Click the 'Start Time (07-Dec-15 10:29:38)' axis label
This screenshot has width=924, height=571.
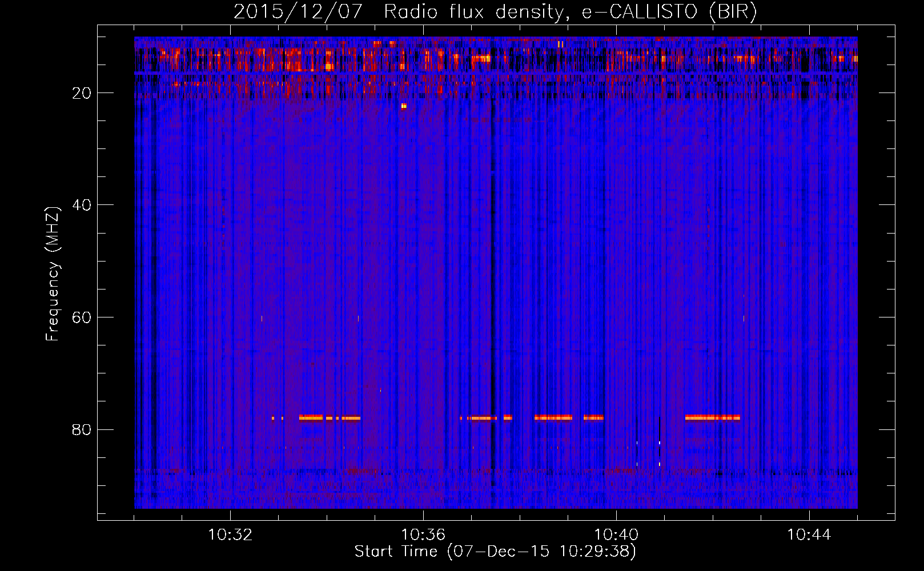tap(495, 552)
